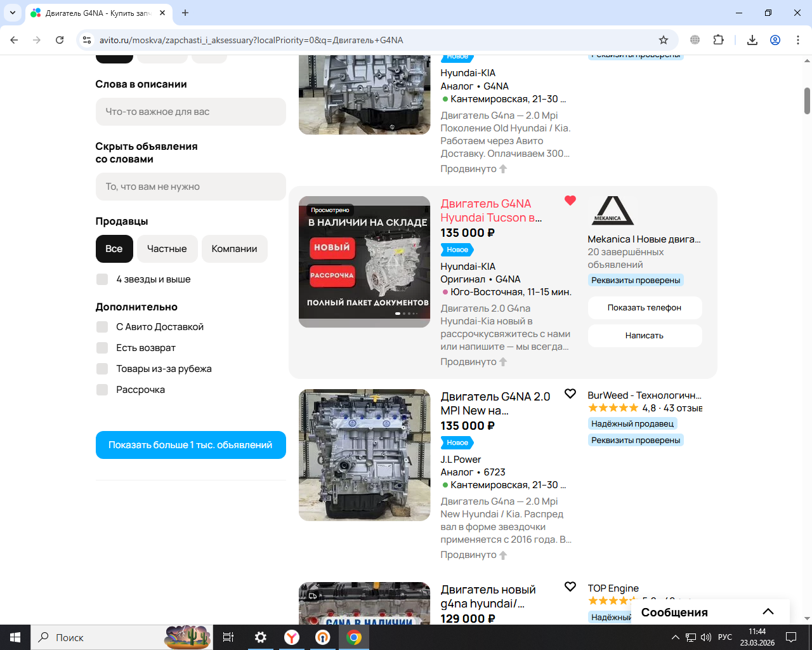The width and height of the screenshot is (812, 650).
Task: Expand the Сообщения chat panel
Action: [710, 612]
